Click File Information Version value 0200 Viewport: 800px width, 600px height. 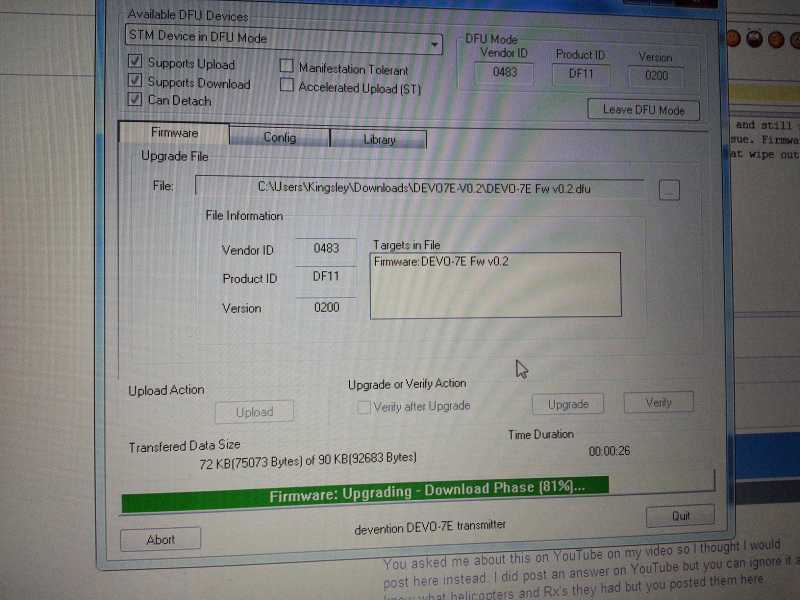(326, 307)
